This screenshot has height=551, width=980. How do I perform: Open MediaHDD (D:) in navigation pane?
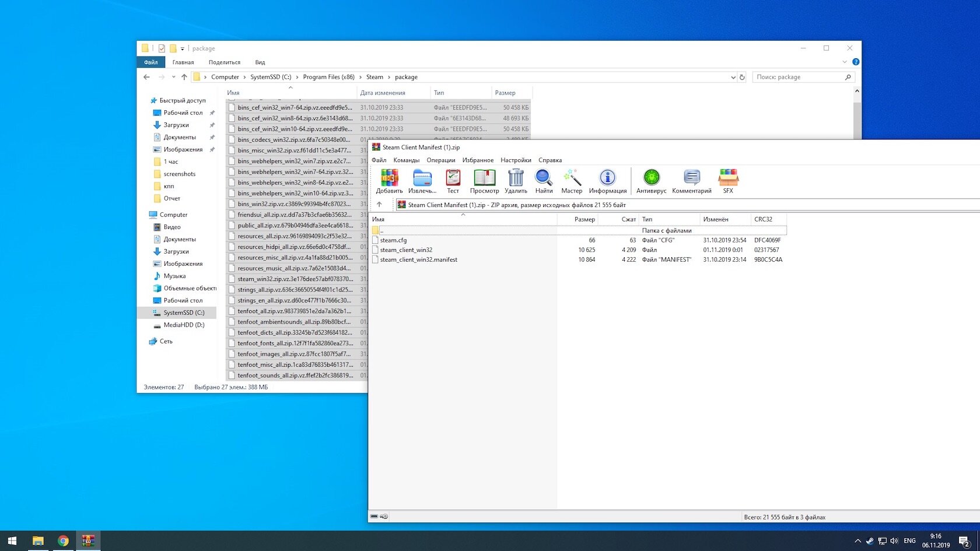(184, 325)
